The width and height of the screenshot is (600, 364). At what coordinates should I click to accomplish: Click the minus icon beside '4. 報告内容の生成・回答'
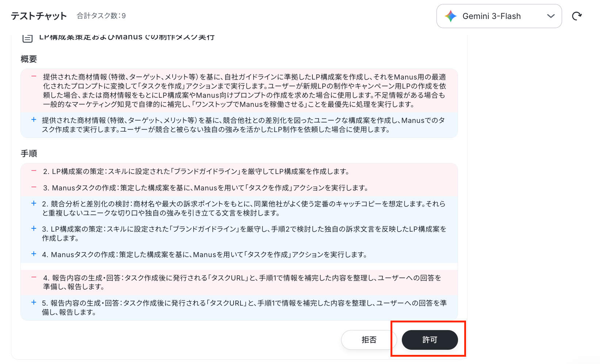[34, 277]
